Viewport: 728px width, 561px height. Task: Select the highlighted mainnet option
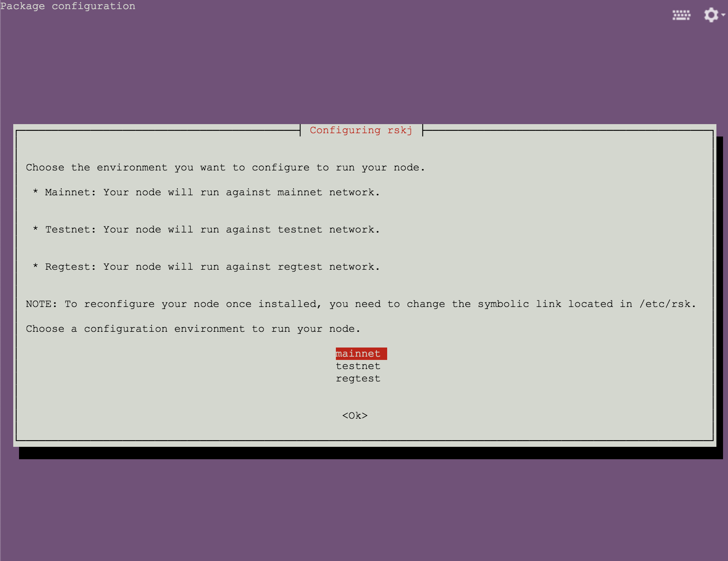[358, 354]
